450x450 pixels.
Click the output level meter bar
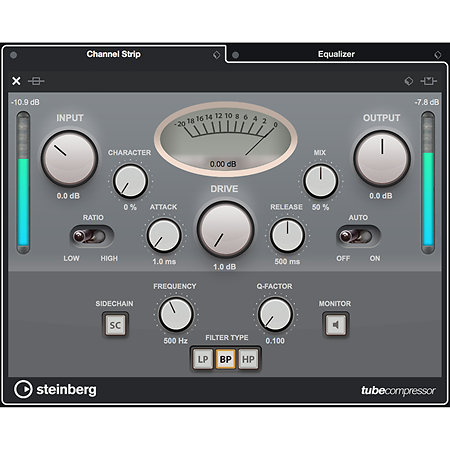pyautogui.click(x=427, y=183)
